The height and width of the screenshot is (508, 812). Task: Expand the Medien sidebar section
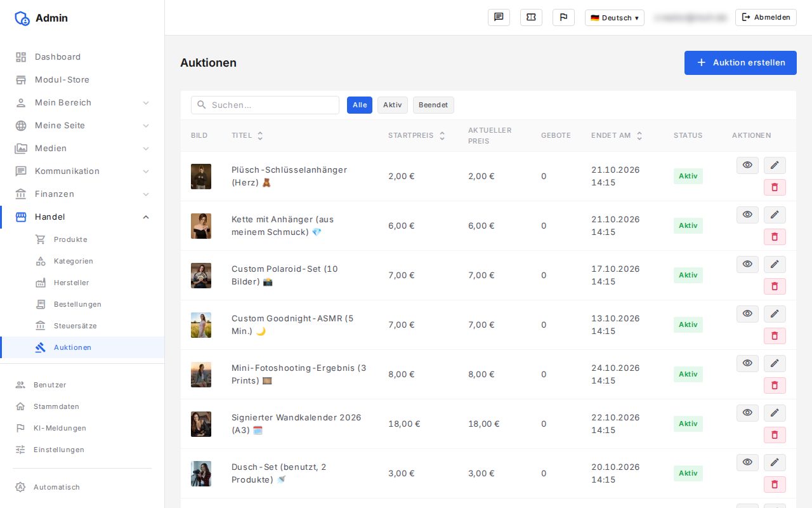click(x=82, y=148)
